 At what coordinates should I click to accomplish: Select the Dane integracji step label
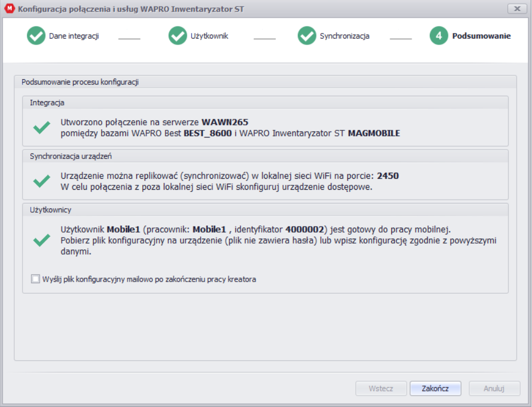pyautogui.click(x=74, y=36)
